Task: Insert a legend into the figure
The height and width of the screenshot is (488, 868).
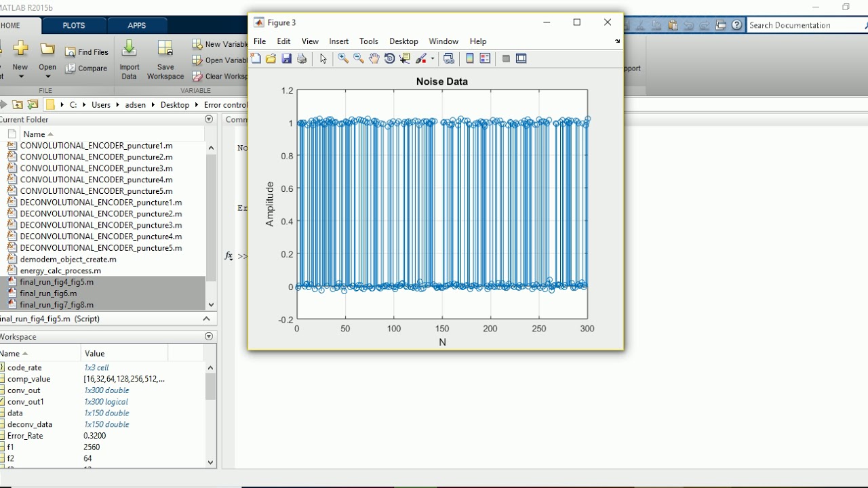Action: point(485,59)
